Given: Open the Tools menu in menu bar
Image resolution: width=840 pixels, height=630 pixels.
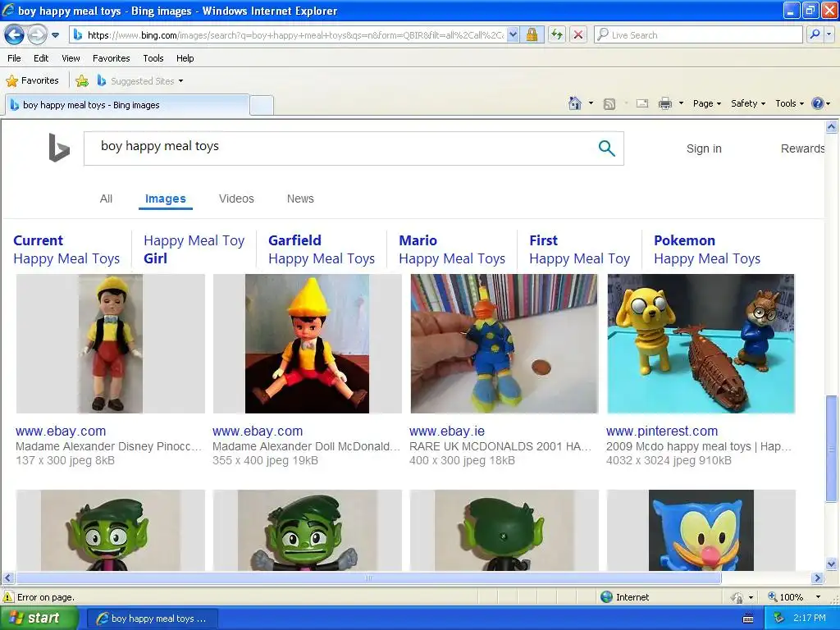Looking at the screenshot, I should coord(153,58).
